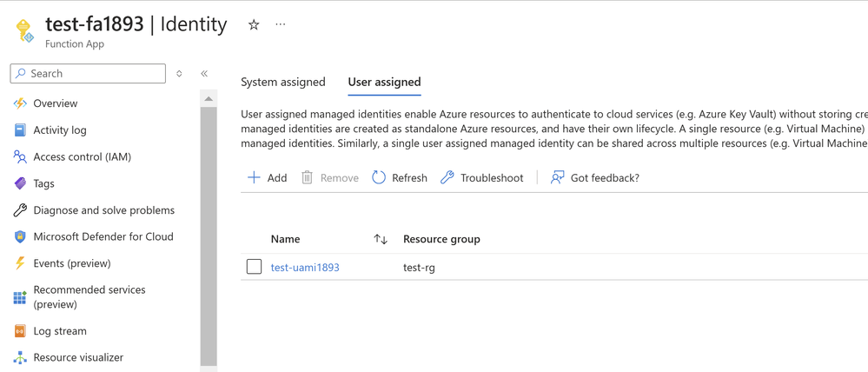This screenshot has height=372, width=868.
Task: Click the Remove trash icon
Action: [308, 177]
